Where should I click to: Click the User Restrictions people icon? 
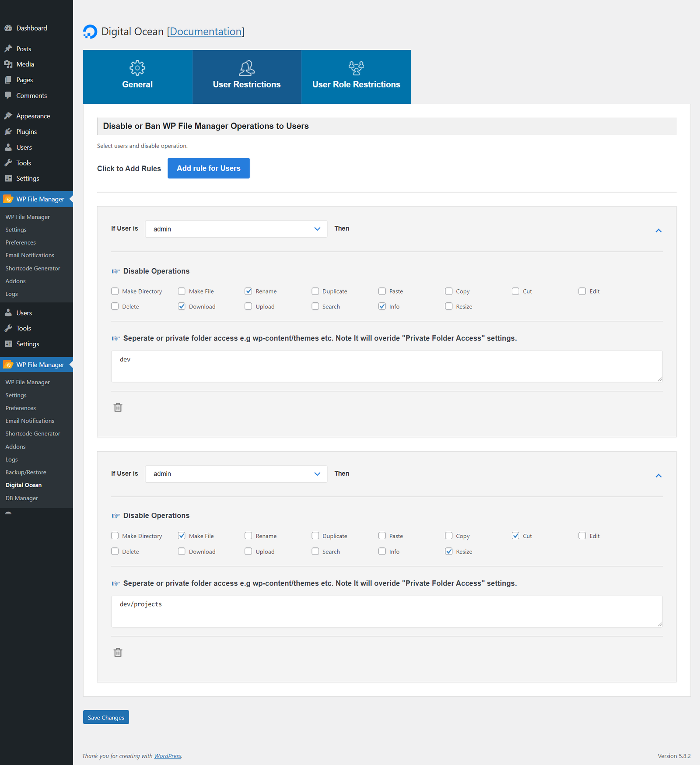[x=247, y=68]
